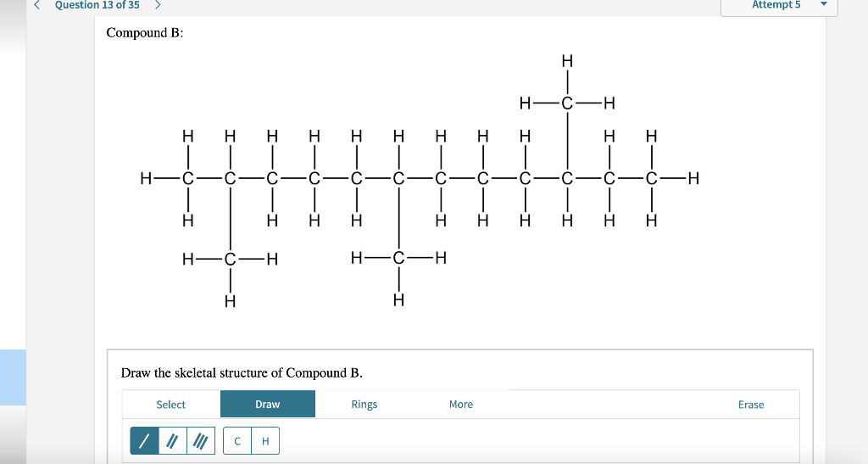This screenshot has width=868, height=464.
Task: Click the Question 13 of 35 label
Action: pos(97,5)
